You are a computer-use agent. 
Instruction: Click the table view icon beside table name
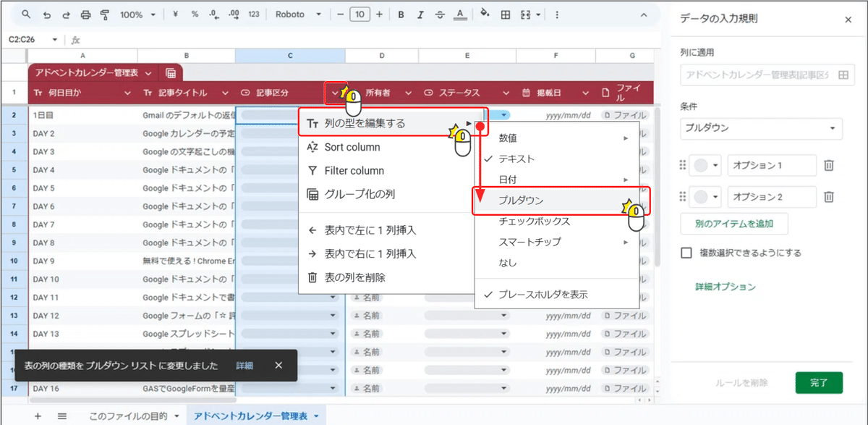tap(171, 73)
